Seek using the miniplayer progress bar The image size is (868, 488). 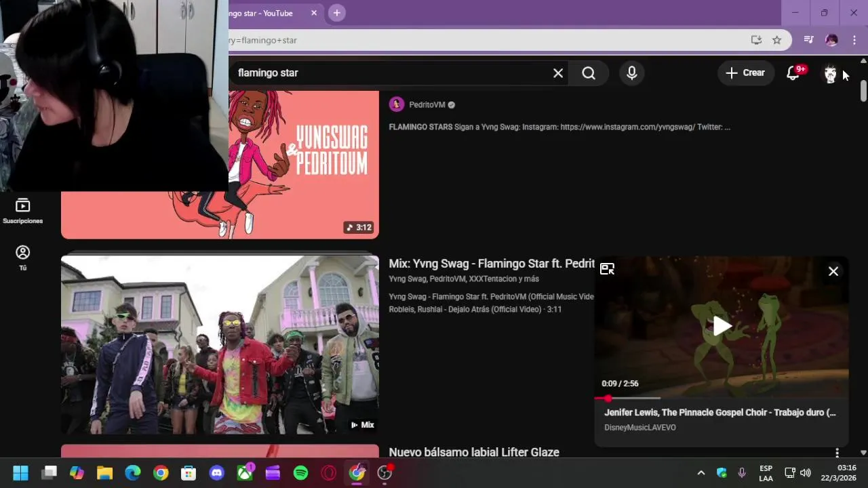[x=722, y=399]
